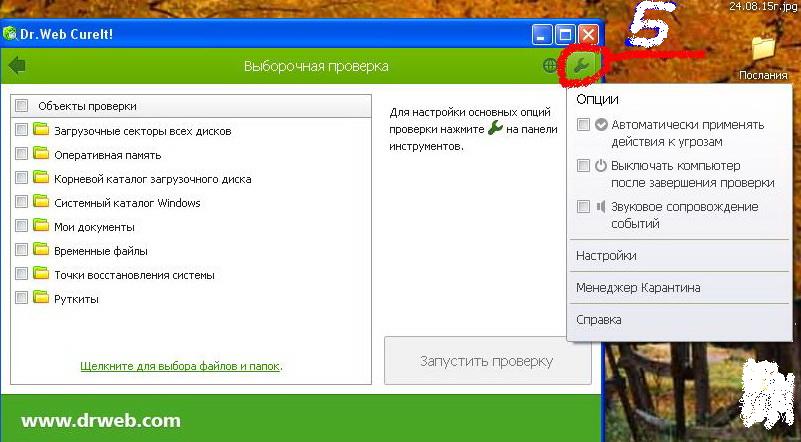Screen dimensions: 801x442
Task: Open the language globe icon
Action: point(550,65)
